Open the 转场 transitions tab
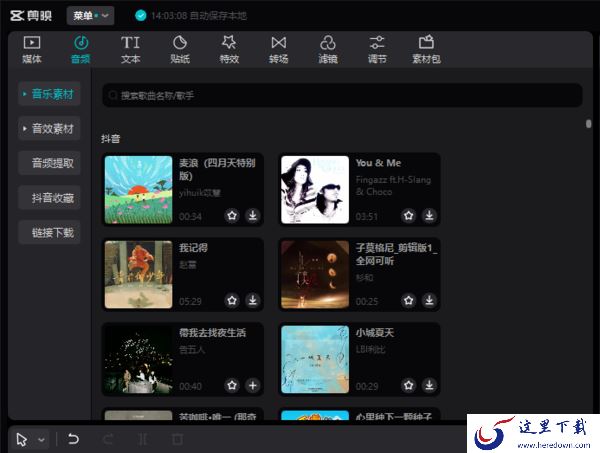 278,49
